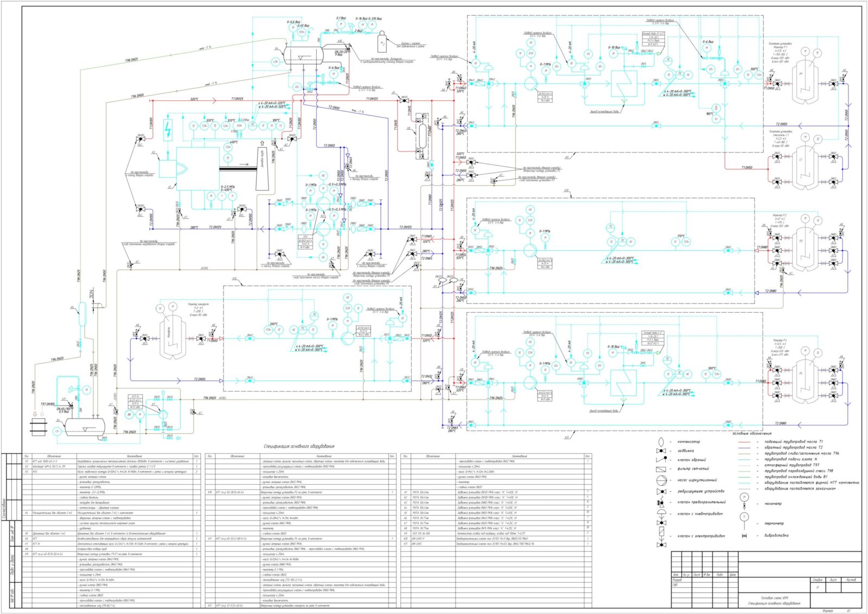
Task: Click 'оборудование поставляется заказчиком' legend text
Action: 800,489
